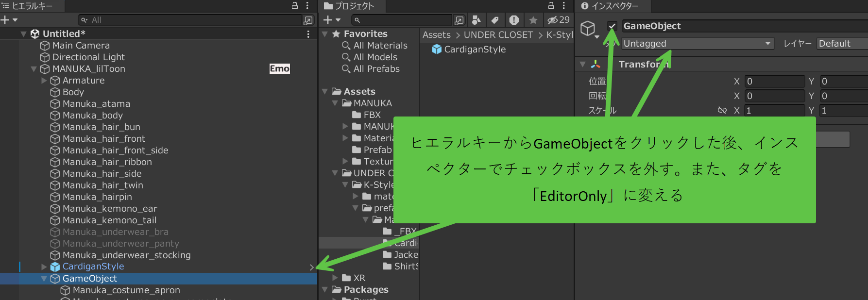
Task: Click the スケール X value field
Action: pyautogui.click(x=774, y=111)
